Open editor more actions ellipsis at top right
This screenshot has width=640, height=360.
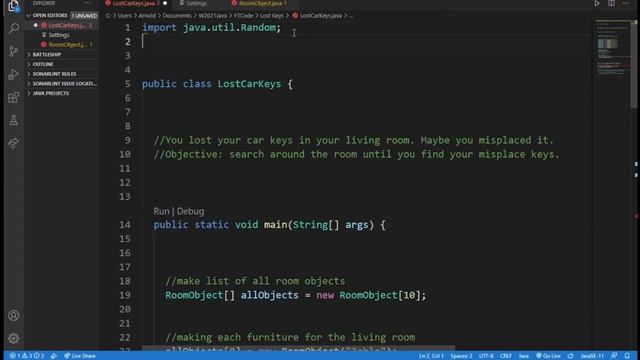point(626,3)
